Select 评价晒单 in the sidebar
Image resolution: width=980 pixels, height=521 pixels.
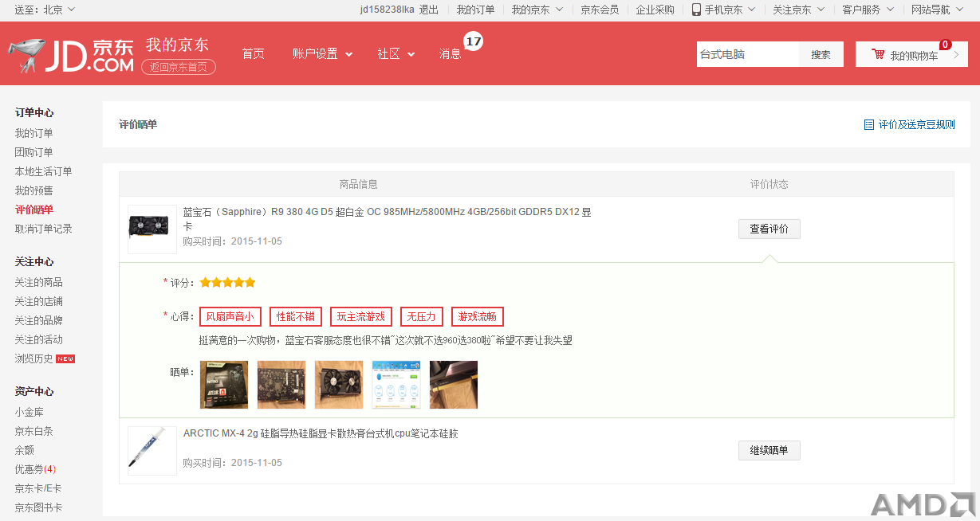coord(33,210)
